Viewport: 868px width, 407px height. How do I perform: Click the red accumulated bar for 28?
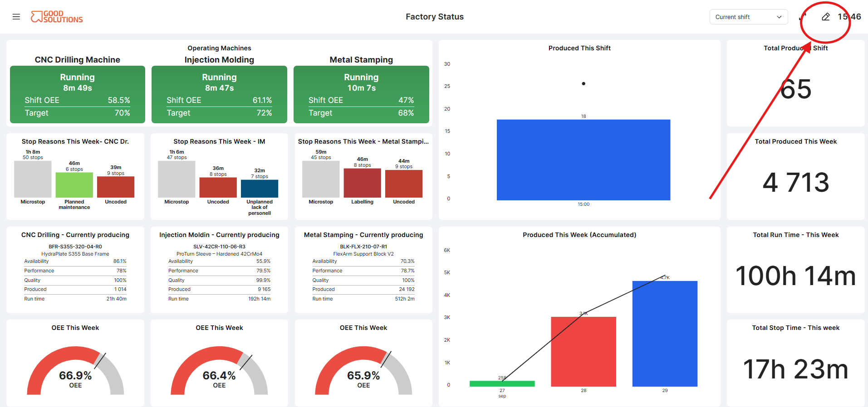(x=584, y=352)
